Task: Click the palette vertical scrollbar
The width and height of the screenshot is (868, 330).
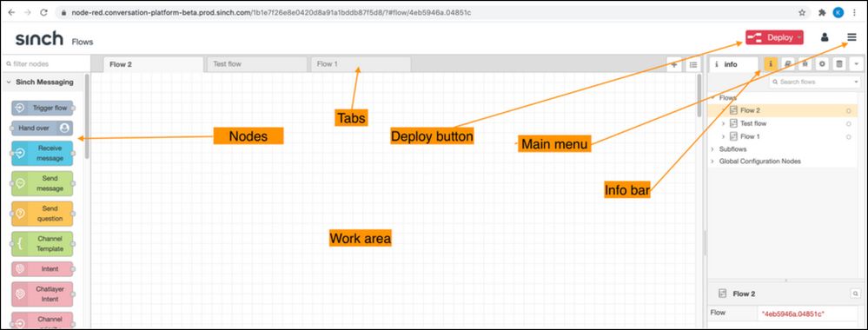Action: click(87, 116)
